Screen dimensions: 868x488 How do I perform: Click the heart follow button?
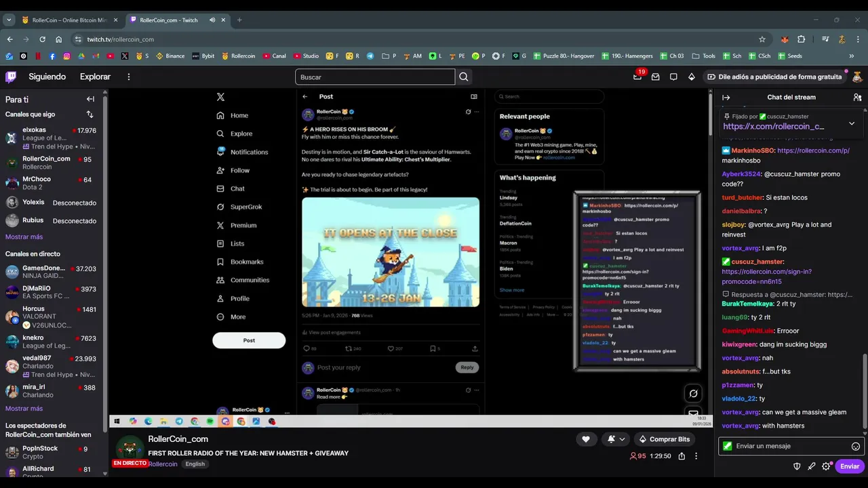point(586,439)
